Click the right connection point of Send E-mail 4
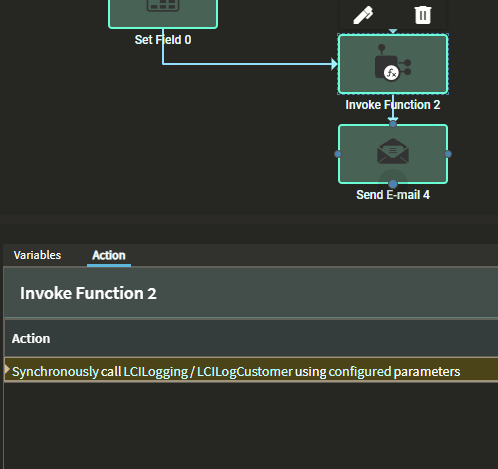498x469 pixels. pos(448,154)
